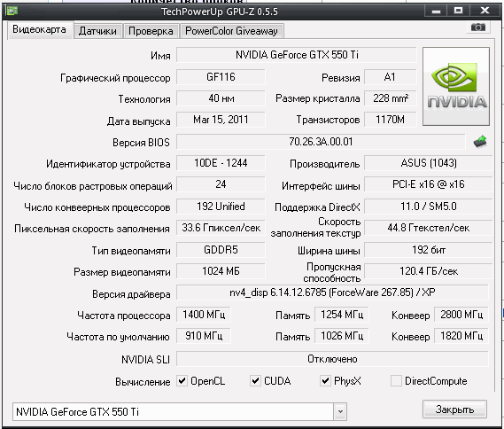The width and height of the screenshot is (504, 429).
Task: Open the PowerColor Giveaway tab
Action: click(231, 31)
